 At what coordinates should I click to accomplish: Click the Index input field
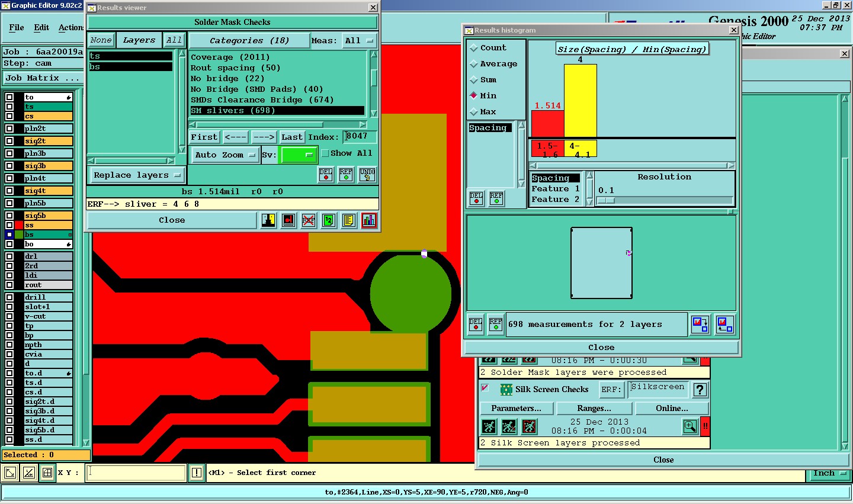pyautogui.click(x=360, y=137)
